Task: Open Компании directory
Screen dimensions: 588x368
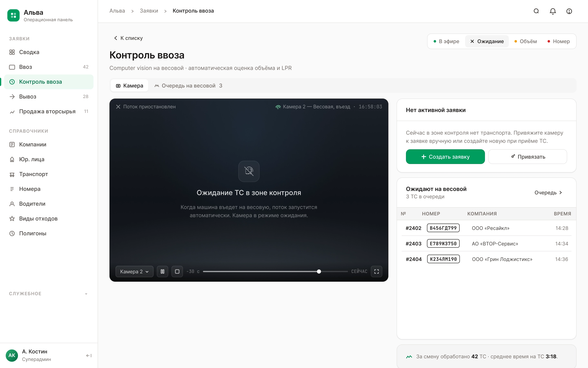Action: pyautogui.click(x=49, y=145)
